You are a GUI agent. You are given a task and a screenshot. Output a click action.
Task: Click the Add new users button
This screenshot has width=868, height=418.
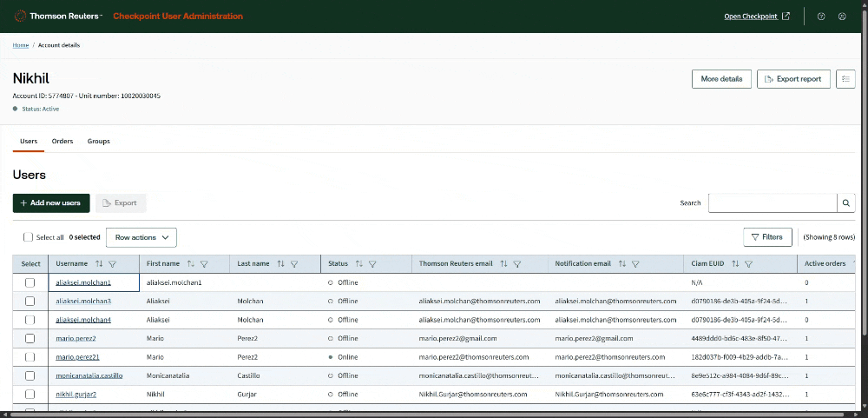click(x=51, y=203)
